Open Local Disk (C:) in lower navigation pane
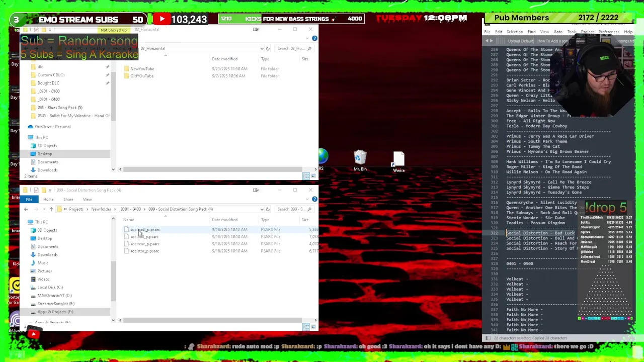644x362 pixels. (x=50, y=287)
